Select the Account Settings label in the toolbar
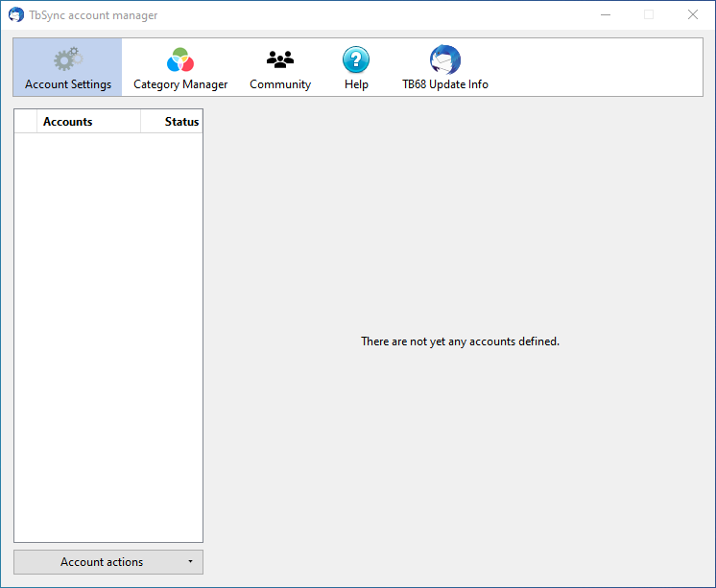 click(x=68, y=84)
